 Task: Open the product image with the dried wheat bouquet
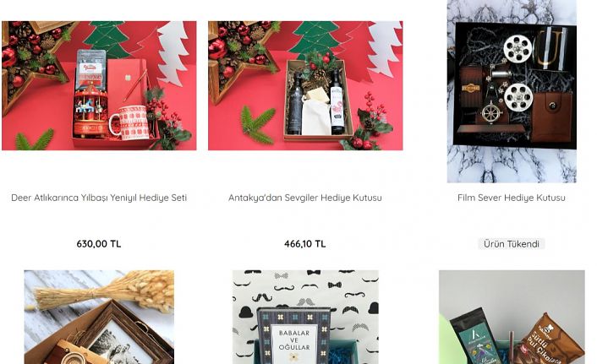[x=99, y=318]
